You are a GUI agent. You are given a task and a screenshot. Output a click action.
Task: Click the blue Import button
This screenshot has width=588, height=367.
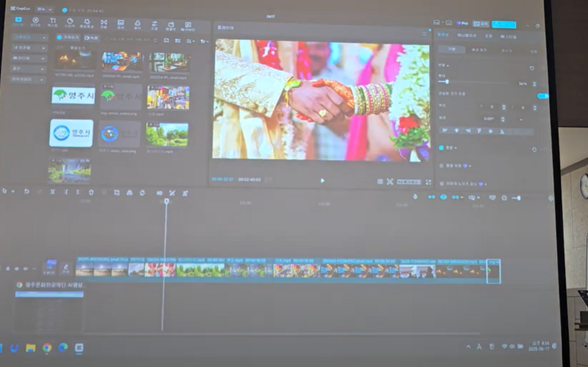[x=68, y=37]
